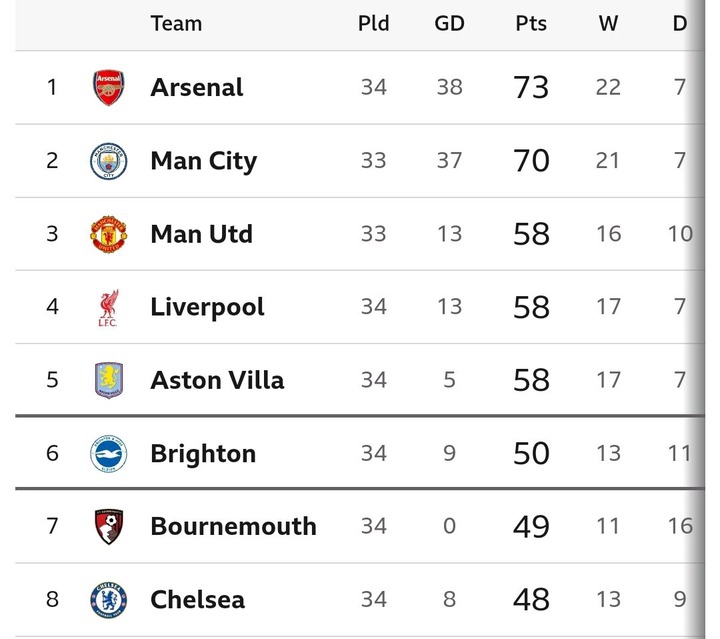Click the Pts column header
Viewport: 720px width, 639px height.
click(x=531, y=24)
